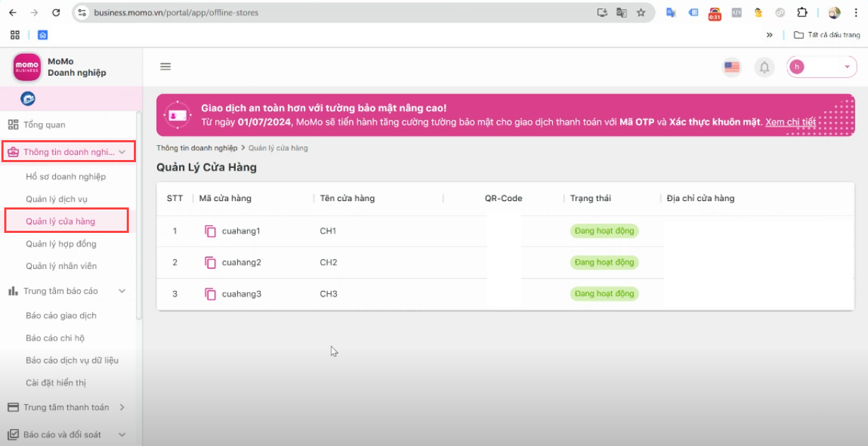Screen dimensions: 868x446
Task: Click the Trạng thái column header
Action: click(590, 198)
